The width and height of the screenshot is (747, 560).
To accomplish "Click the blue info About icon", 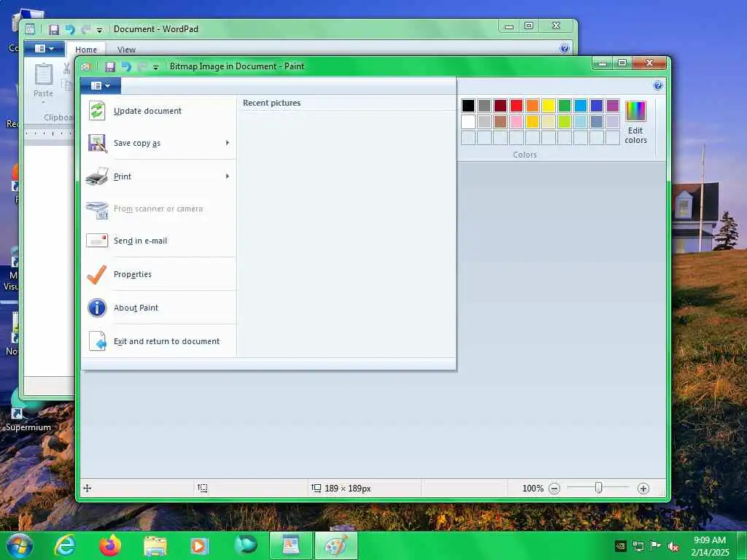I will coord(97,308).
